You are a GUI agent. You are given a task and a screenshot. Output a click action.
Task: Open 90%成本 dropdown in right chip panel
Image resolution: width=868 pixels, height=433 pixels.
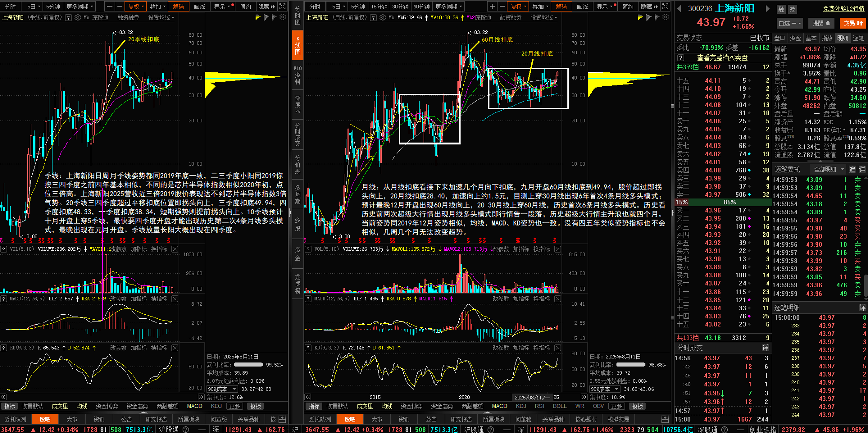tap(605, 389)
